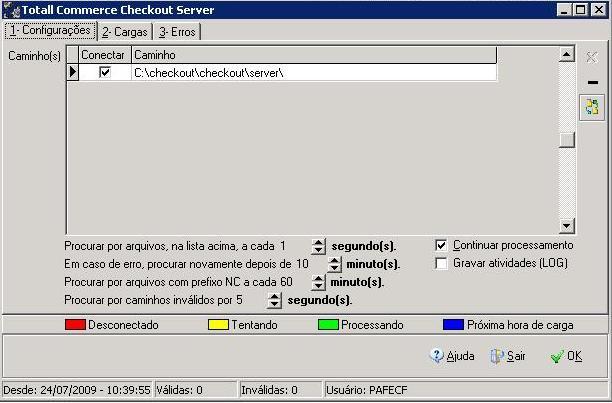
Task: Uncheck the Conectar checkbox for the server path
Action: pos(104,73)
